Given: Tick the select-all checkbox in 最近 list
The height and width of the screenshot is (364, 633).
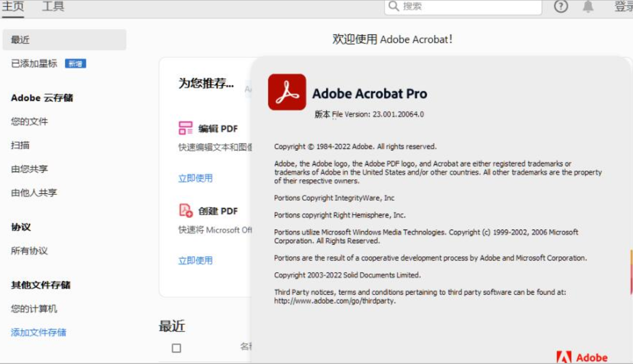Looking at the screenshot, I should [176, 348].
